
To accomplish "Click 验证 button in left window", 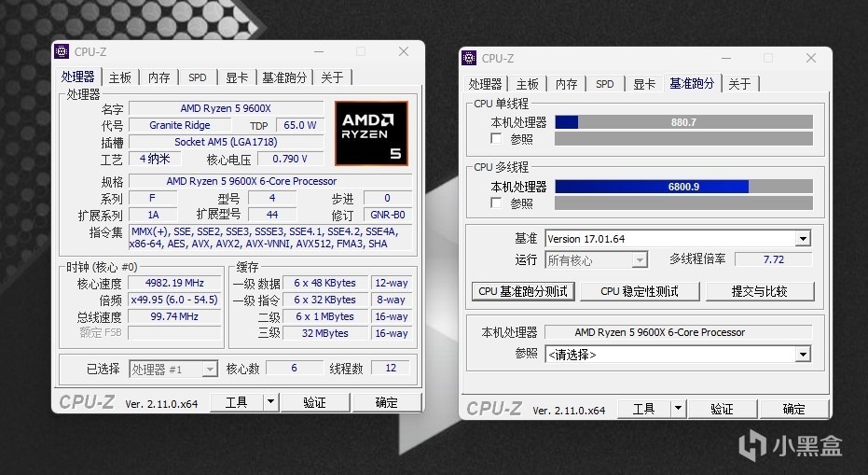I will coord(314,402).
